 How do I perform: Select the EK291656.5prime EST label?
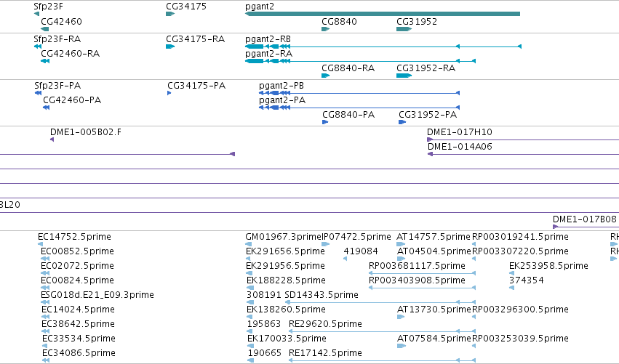click(x=285, y=251)
